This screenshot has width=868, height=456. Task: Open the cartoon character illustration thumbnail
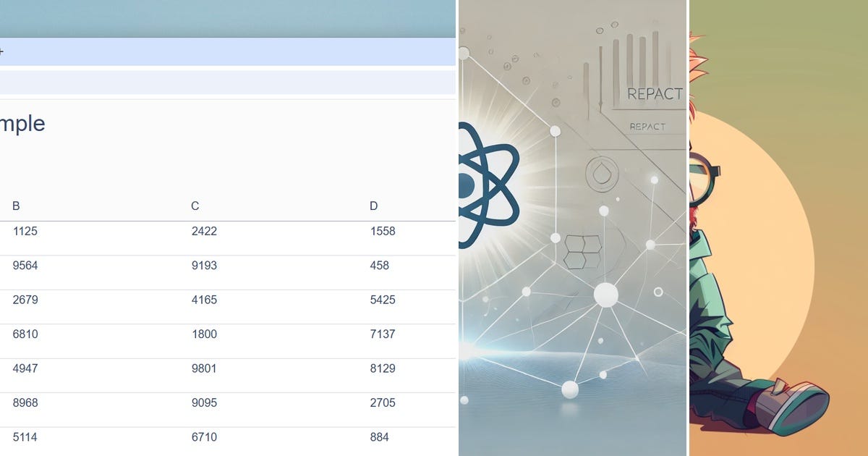[778, 228]
